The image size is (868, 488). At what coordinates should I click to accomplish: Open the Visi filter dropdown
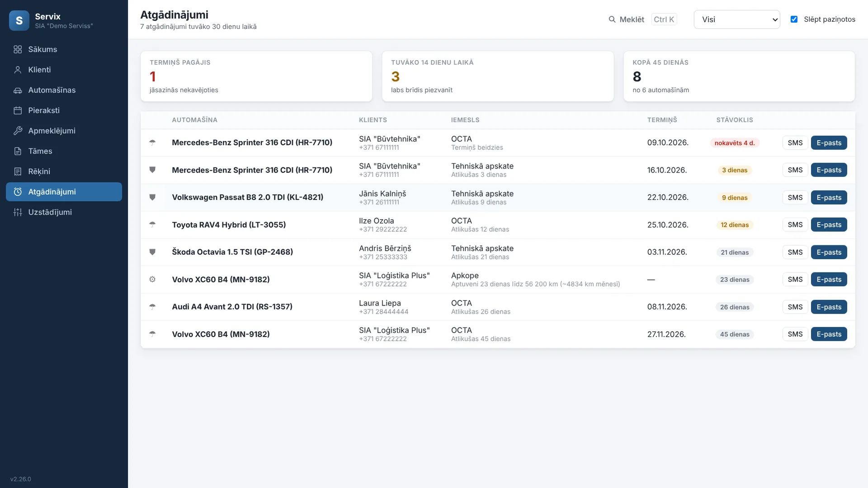(x=736, y=19)
